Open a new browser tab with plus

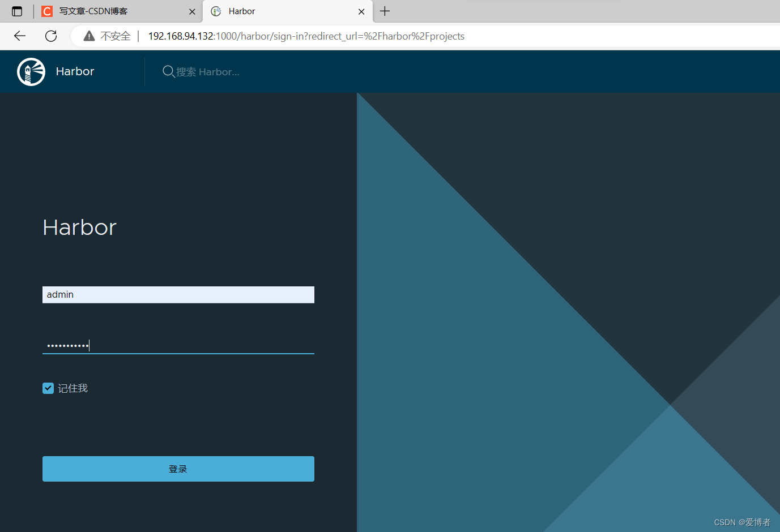click(x=385, y=11)
